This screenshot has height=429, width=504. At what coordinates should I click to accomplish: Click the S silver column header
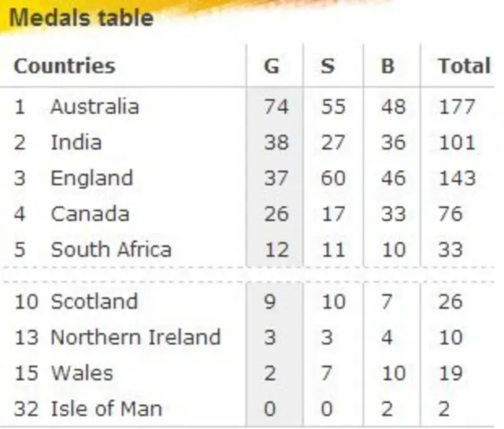click(328, 66)
